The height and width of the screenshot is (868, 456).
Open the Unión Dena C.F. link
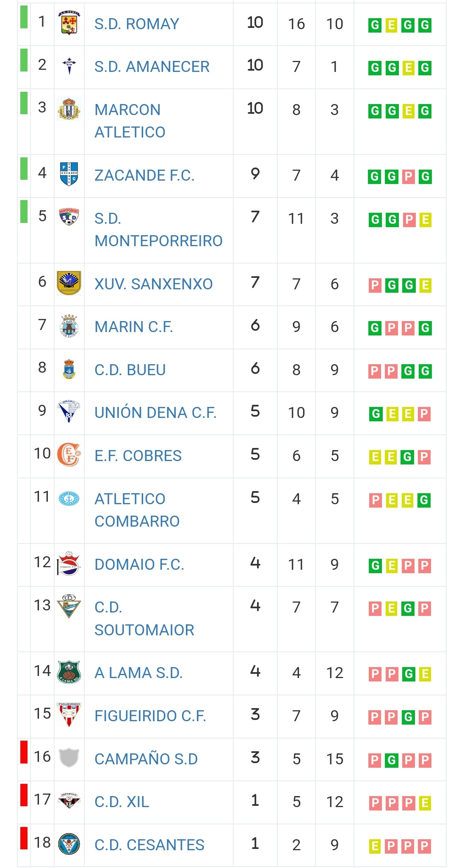point(155,413)
